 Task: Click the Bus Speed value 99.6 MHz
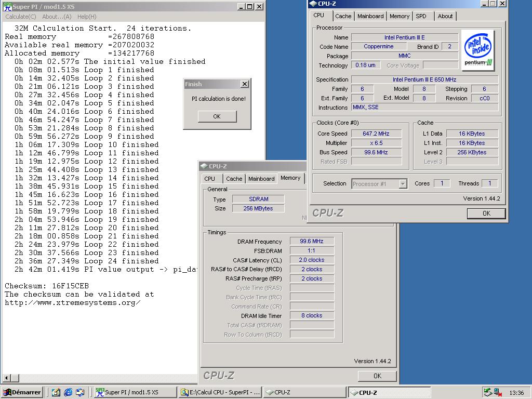pyautogui.click(x=376, y=152)
